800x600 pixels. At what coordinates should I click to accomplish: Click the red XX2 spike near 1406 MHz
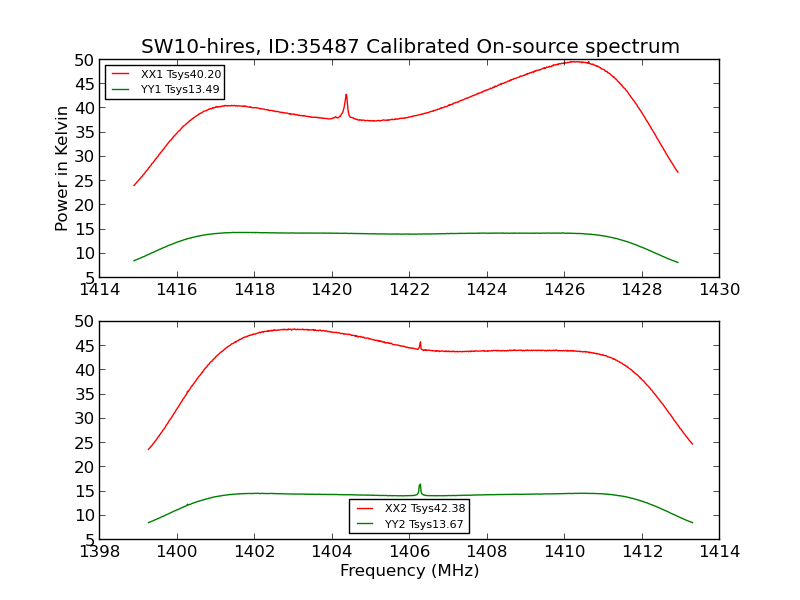420,345
